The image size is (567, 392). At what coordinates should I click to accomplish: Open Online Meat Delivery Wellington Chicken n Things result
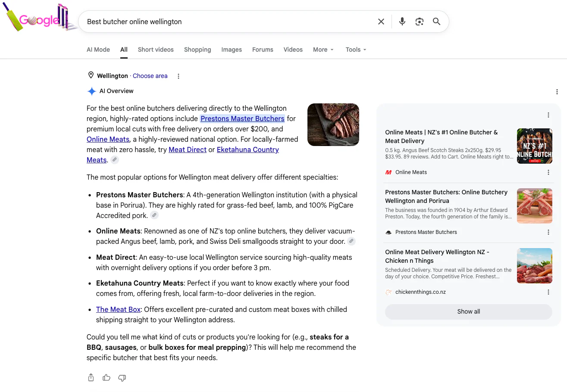[437, 256]
